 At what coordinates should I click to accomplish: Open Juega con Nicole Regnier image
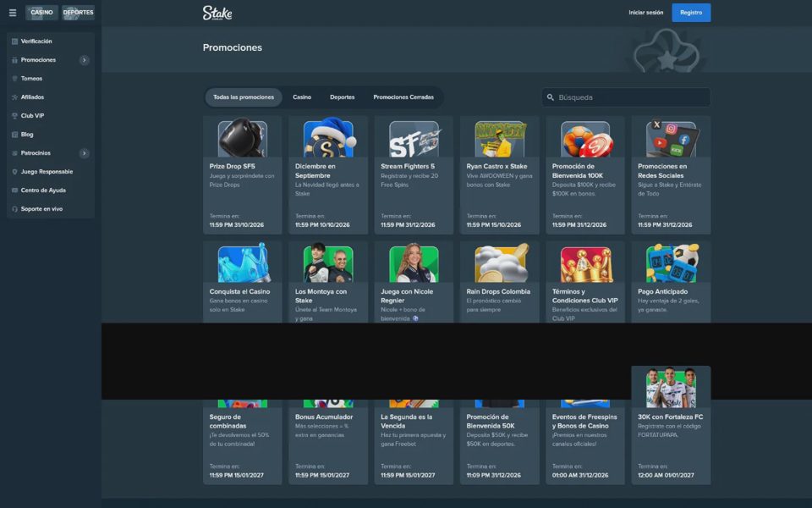414,263
